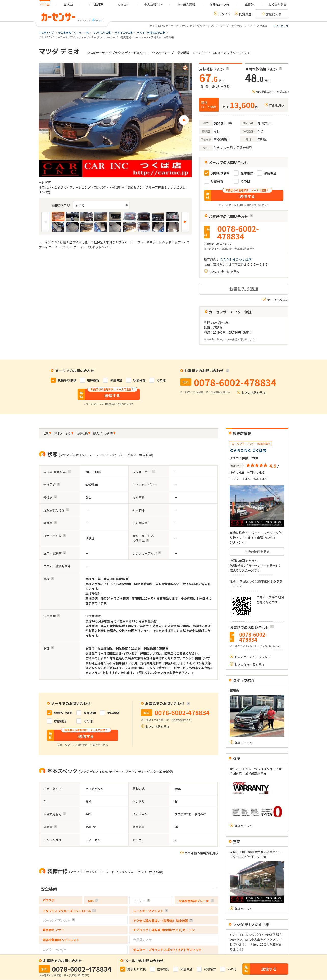The image size is (327, 980).
Task: Jump to section via 基本スペック▼ anchor
Action: click(64, 433)
